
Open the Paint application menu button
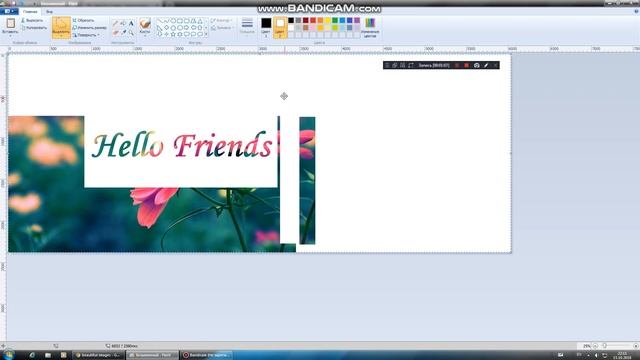click(x=9, y=11)
